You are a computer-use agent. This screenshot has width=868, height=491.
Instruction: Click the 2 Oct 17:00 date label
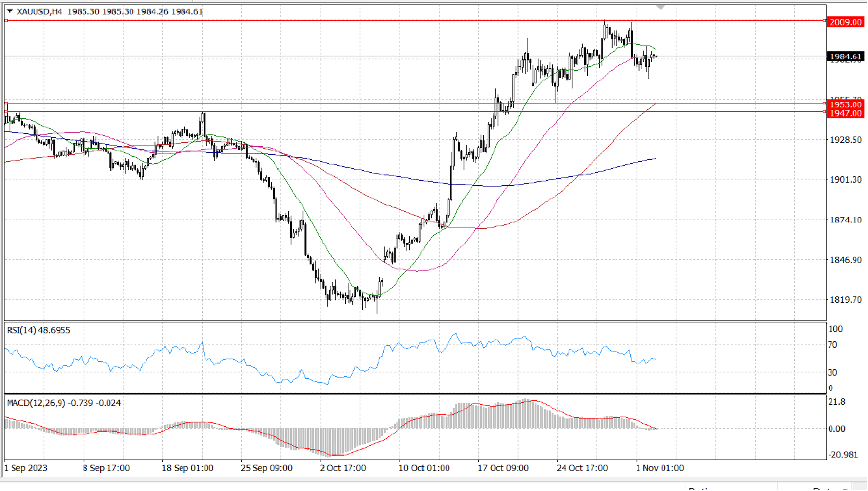point(342,468)
